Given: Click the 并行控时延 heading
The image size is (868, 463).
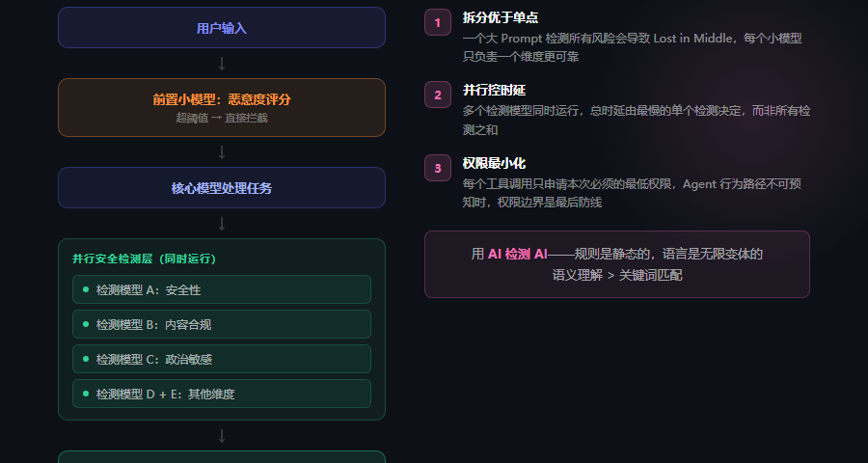Looking at the screenshot, I should (x=494, y=90).
